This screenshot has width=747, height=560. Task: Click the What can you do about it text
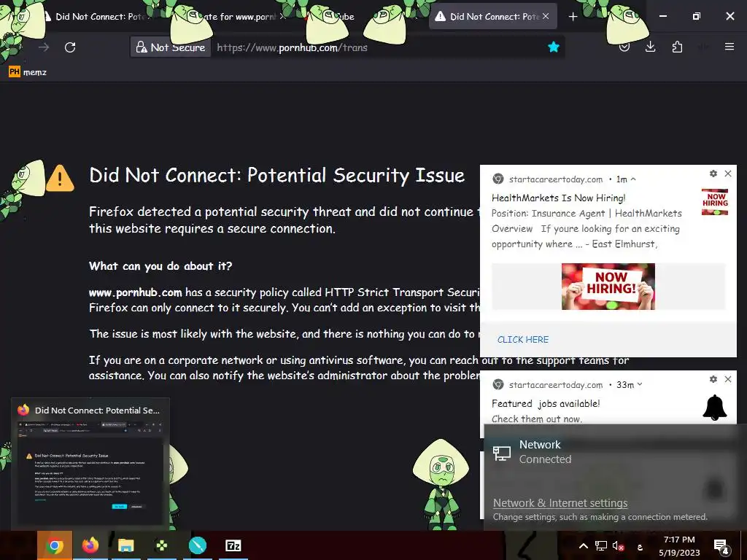coord(160,265)
